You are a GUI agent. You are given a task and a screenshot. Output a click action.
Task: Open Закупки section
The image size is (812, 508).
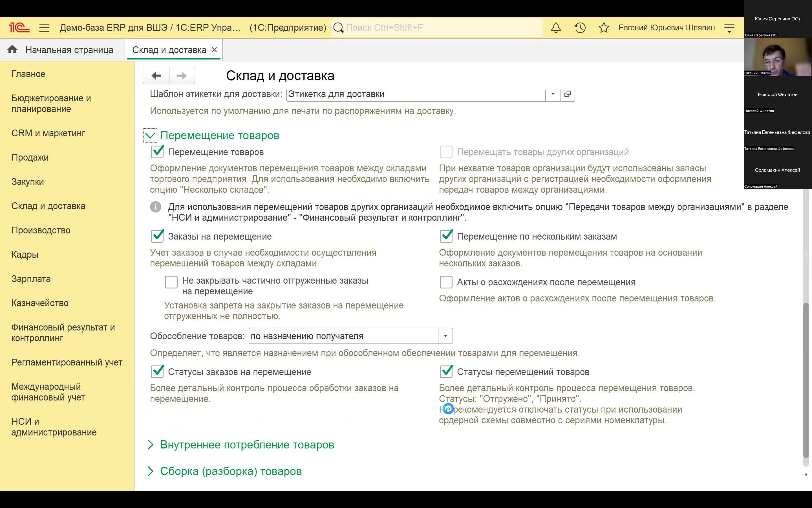pos(28,182)
